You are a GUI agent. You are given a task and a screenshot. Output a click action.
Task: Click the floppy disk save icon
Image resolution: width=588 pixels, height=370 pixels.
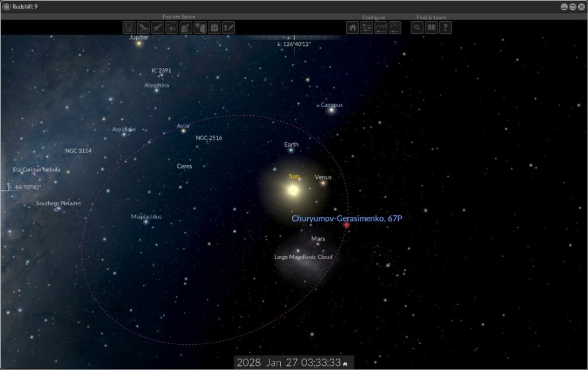129,28
